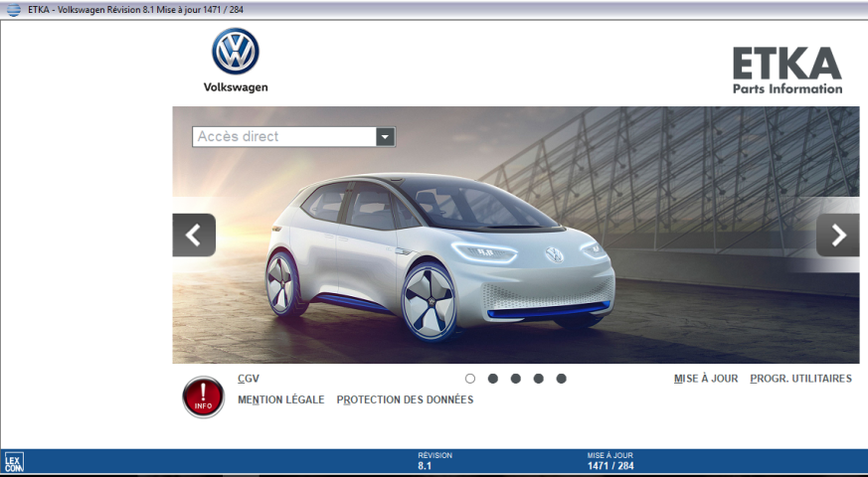Image resolution: width=868 pixels, height=477 pixels.
Task: Select the fourth carousel slide dot
Action: tap(538, 379)
